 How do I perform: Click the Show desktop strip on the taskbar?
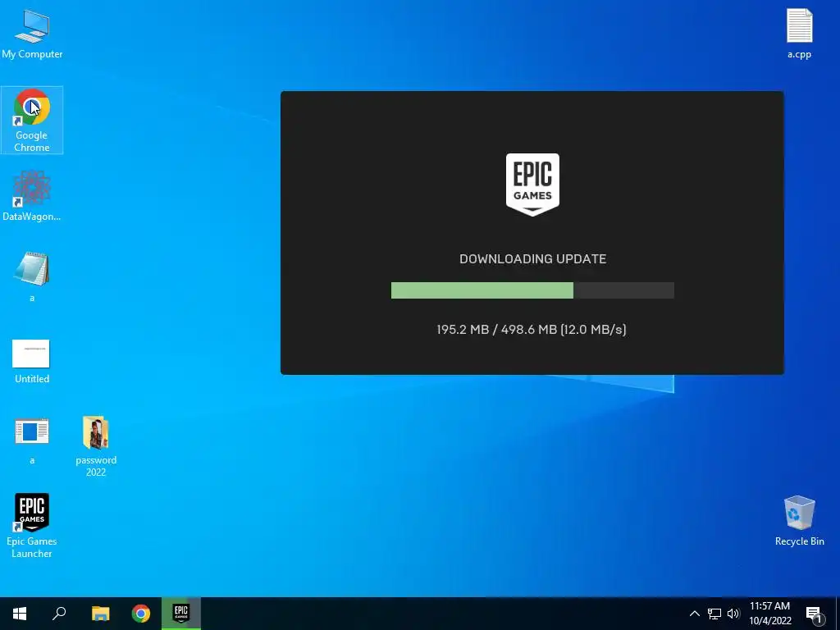pyautogui.click(x=838, y=614)
